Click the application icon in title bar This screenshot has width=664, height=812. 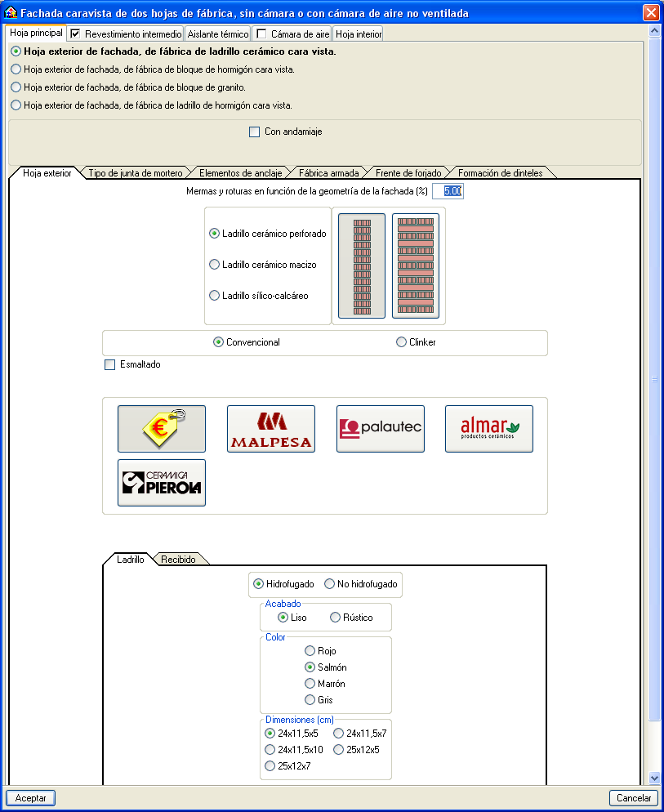11,12
